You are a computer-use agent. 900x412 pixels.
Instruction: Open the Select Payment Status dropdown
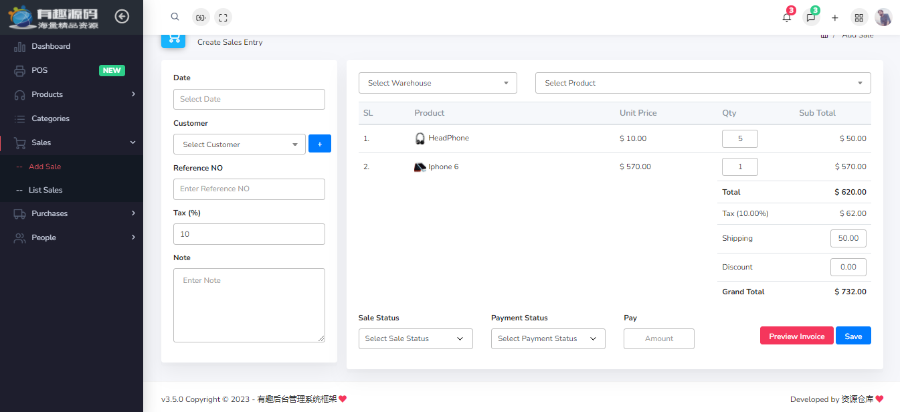(x=548, y=339)
